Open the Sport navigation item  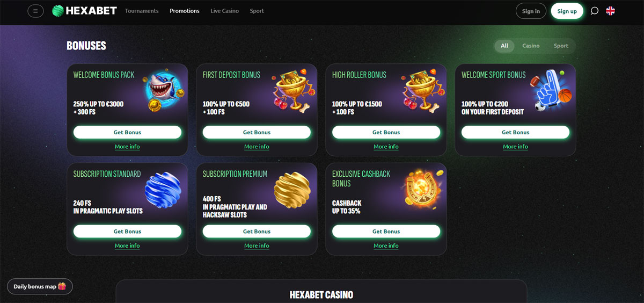click(x=257, y=11)
